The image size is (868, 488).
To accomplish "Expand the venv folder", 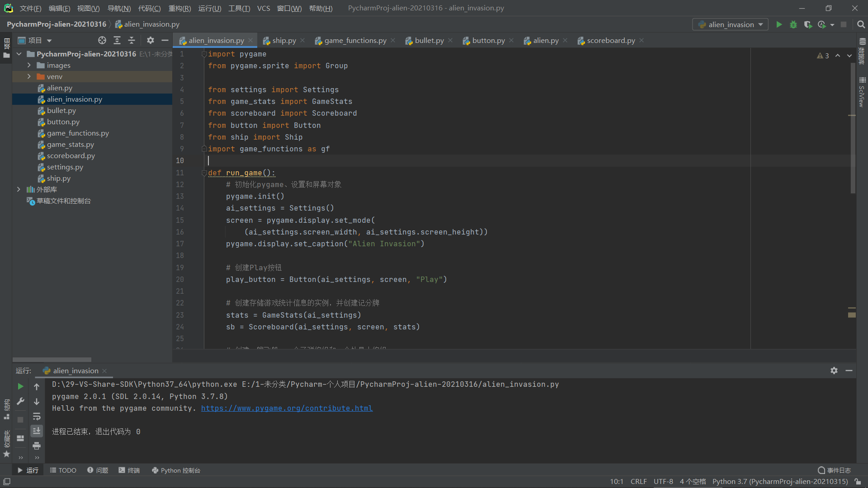I will tap(29, 76).
